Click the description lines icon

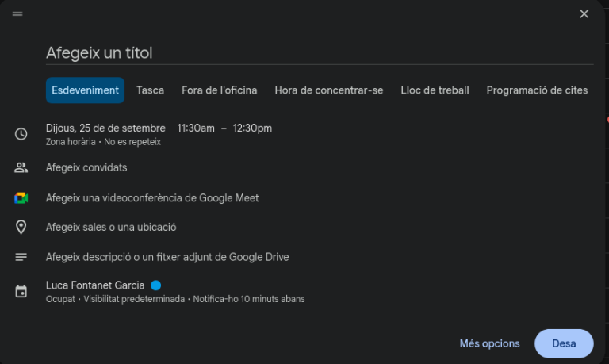(x=21, y=257)
